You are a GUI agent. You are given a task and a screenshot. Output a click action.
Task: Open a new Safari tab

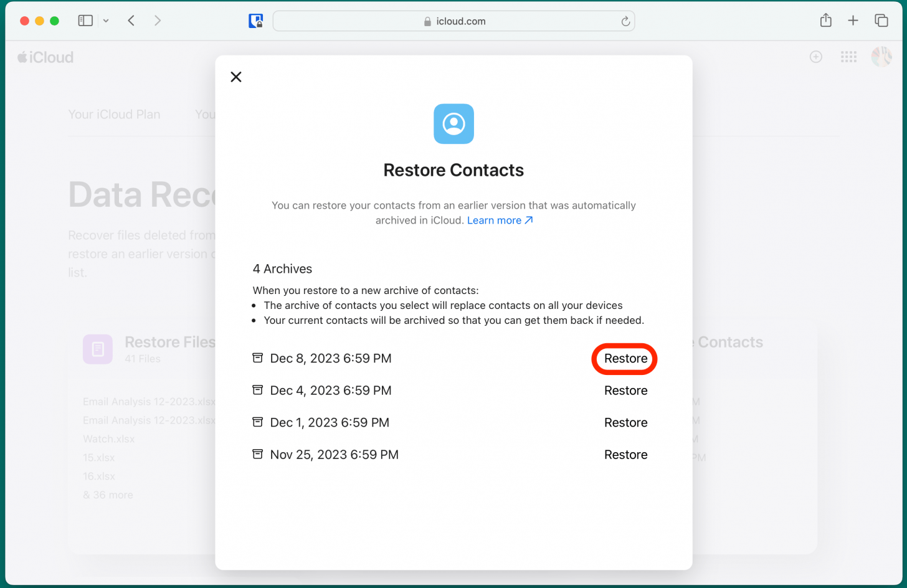[x=853, y=21]
